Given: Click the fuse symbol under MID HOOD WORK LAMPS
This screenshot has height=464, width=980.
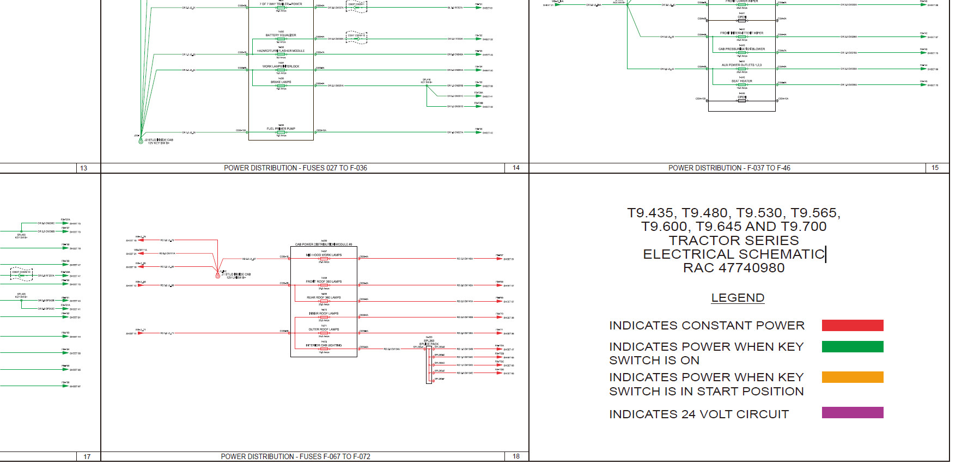Looking at the screenshot, I should click(324, 259).
